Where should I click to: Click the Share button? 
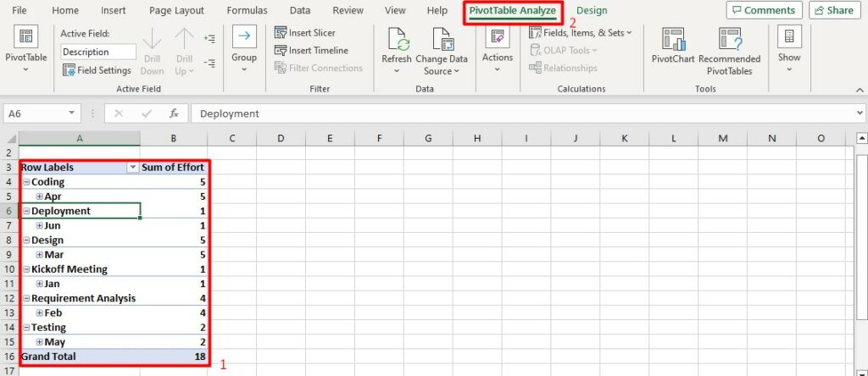[x=834, y=10]
